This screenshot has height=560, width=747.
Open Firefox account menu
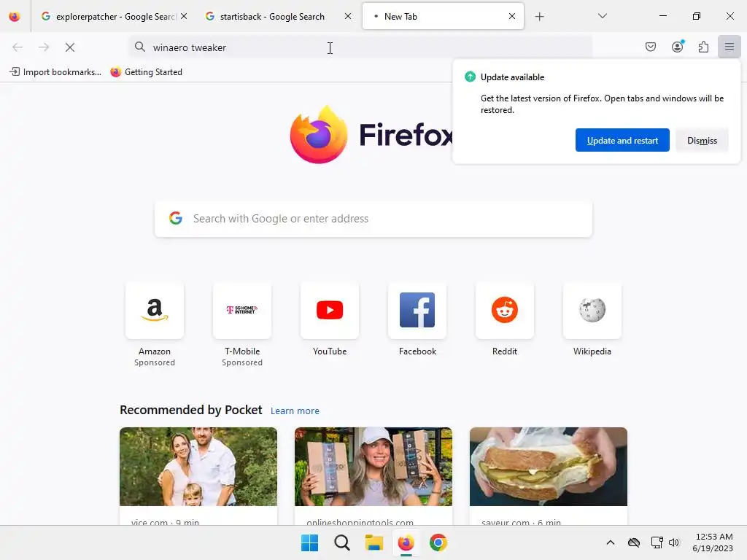click(678, 47)
